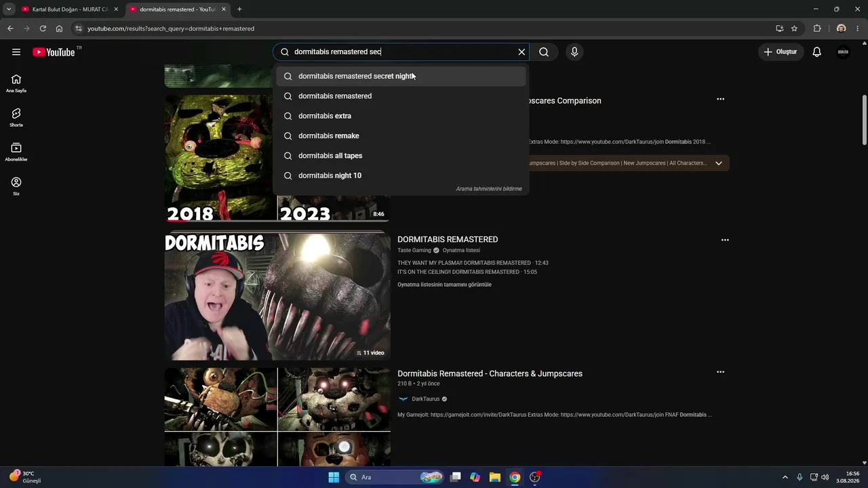Image resolution: width=868 pixels, height=488 pixels.
Task: Click the taskbar 'Ara' search box
Action: coord(395,477)
